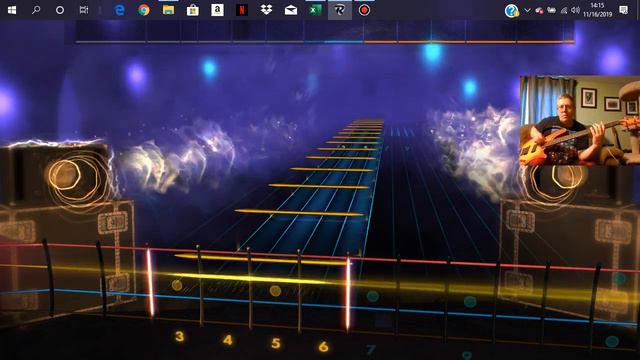Select the Rocksmith taskbar icon

coord(340,10)
